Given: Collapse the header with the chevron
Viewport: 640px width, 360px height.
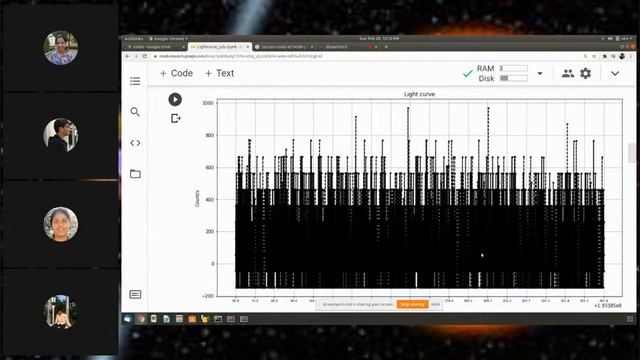Looking at the screenshot, I should point(615,73).
